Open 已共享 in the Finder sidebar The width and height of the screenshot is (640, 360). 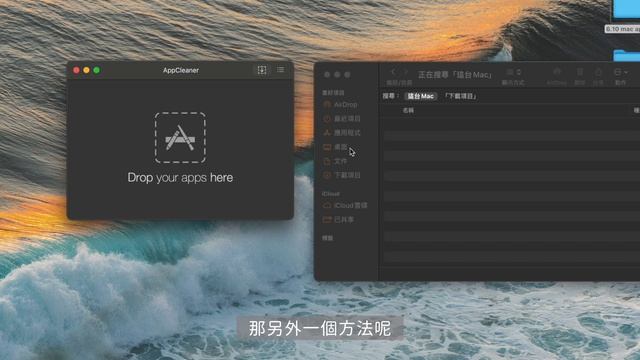coord(338,220)
